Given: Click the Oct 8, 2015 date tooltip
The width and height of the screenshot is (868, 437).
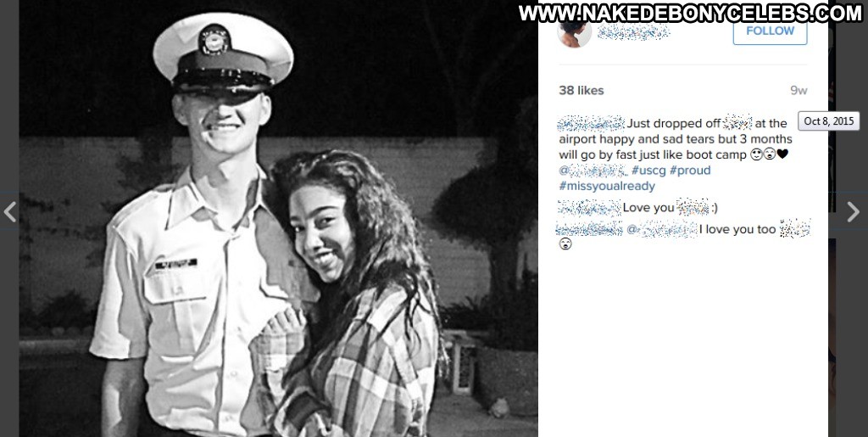Looking at the screenshot, I should click(x=829, y=121).
